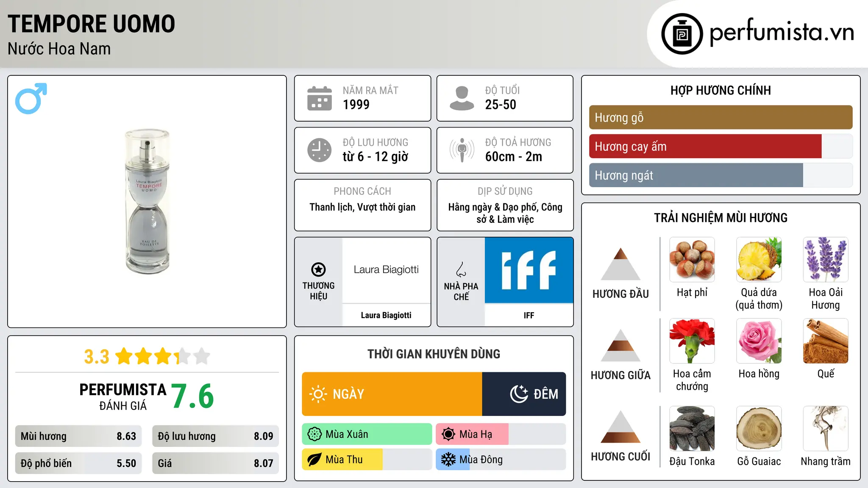Click the star rating icons next to 3.3

pyautogui.click(x=163, y=356)
